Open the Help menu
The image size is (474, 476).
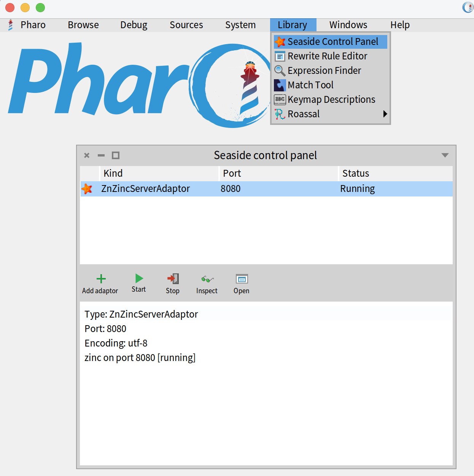coord(400,25)
